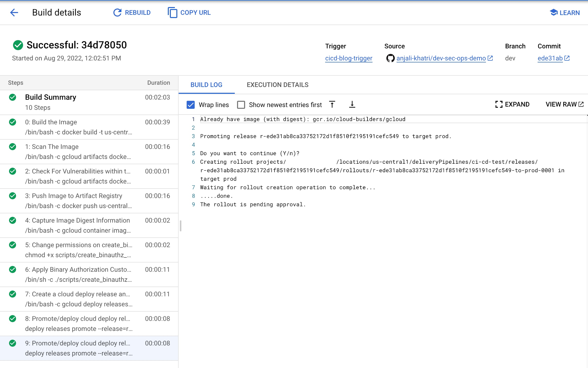
Task: Click the View Raw external link icon
Action: pos(581,104)
